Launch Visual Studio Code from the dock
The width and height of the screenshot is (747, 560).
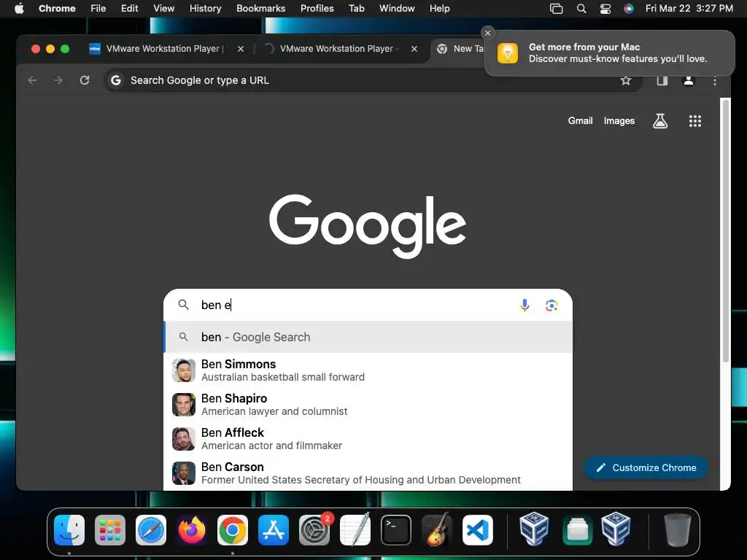478,530
